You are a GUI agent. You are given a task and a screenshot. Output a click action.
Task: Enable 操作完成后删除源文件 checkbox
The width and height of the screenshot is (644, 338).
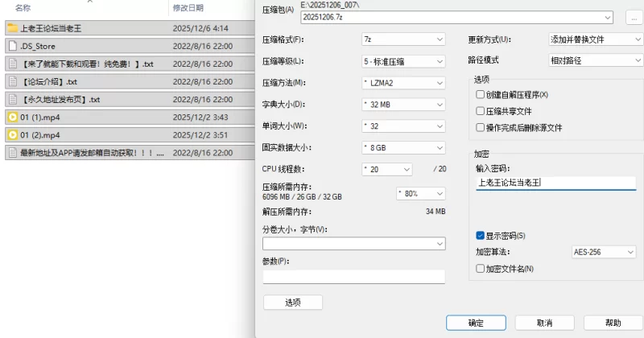click(x=480, y=127)
